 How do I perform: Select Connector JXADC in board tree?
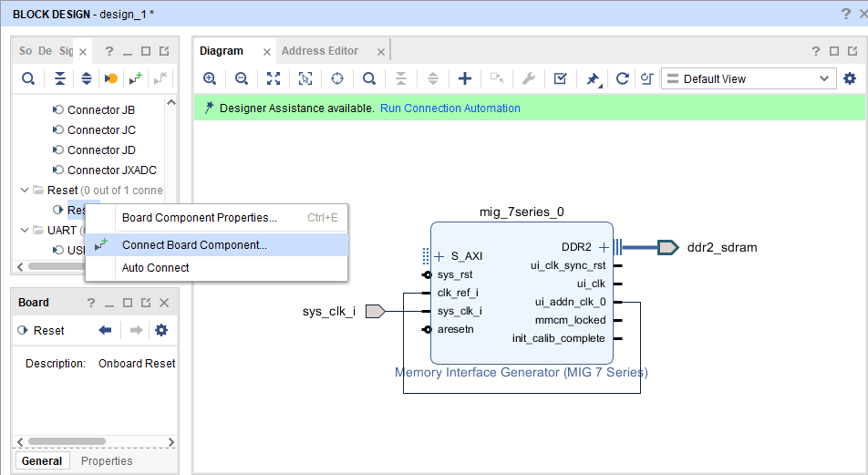(x=112, y=170)
